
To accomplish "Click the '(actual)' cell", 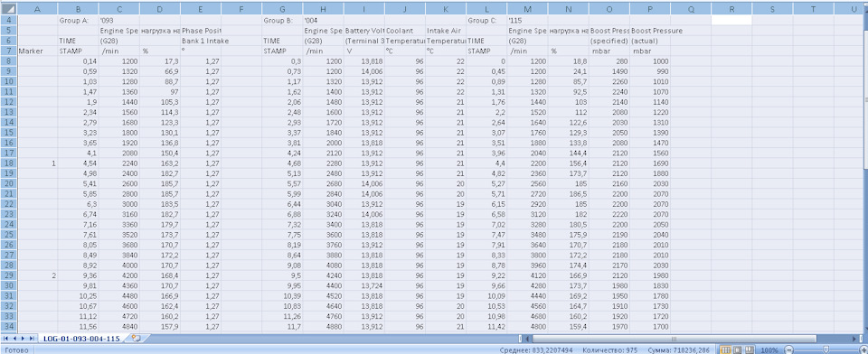I will [x=650, y=41].
